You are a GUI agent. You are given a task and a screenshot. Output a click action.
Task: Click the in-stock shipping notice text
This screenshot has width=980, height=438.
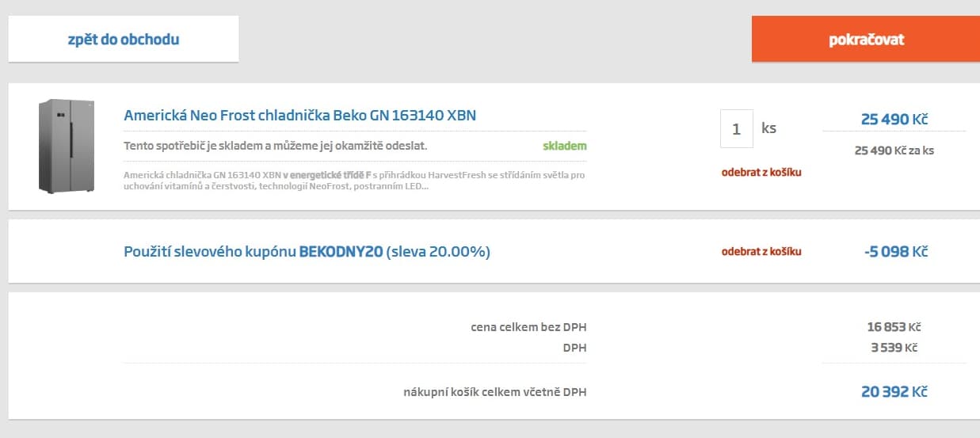276,146
